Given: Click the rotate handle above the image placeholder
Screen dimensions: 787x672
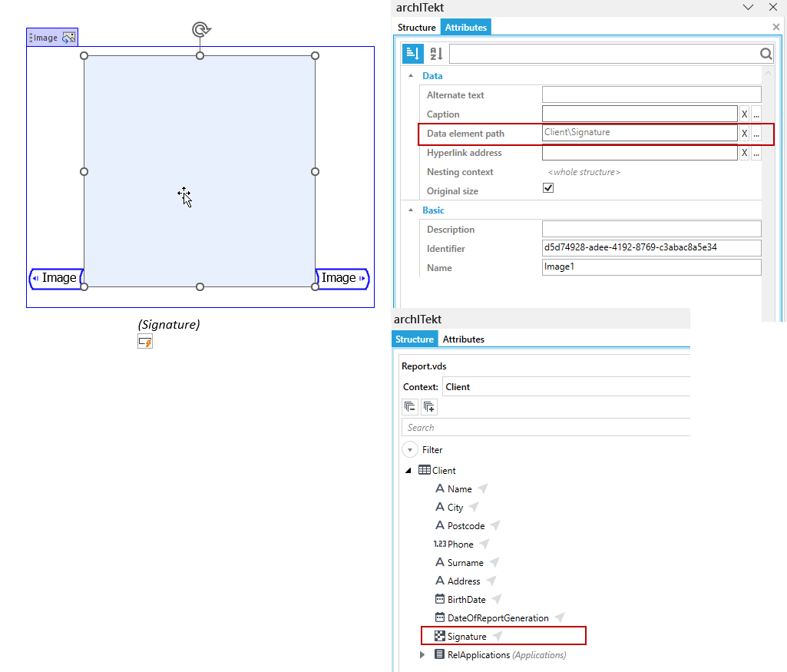Looking at the screenshot, I should click(200, 30).
